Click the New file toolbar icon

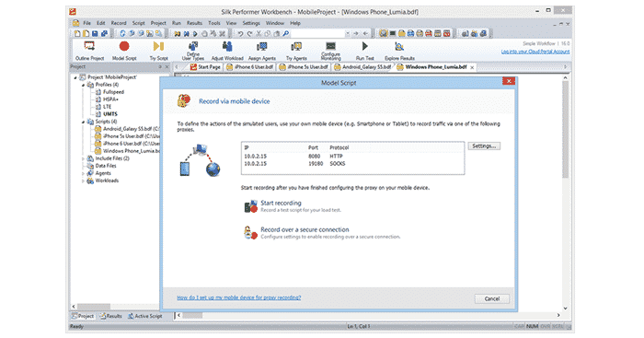(x=76, y=34)
